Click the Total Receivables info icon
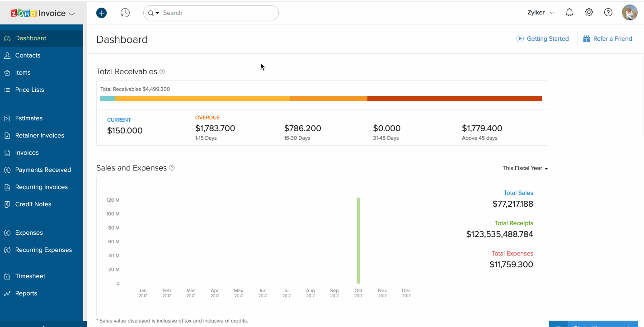 coord(162,71)
